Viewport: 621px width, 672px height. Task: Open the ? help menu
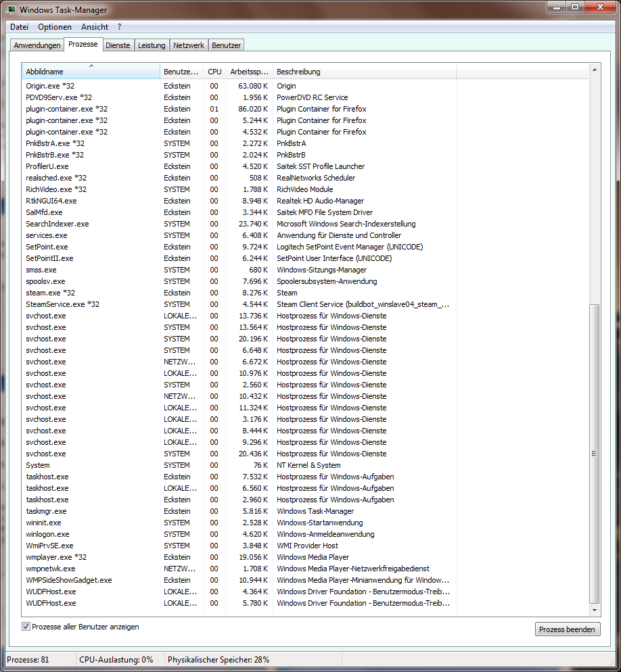pyautogui.click(x=119, y=26)
